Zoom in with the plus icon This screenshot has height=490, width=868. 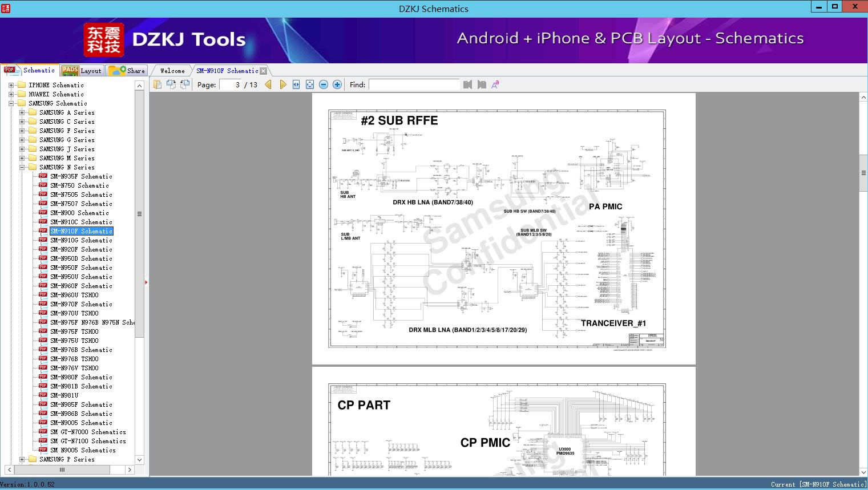(x=337, y=84)
